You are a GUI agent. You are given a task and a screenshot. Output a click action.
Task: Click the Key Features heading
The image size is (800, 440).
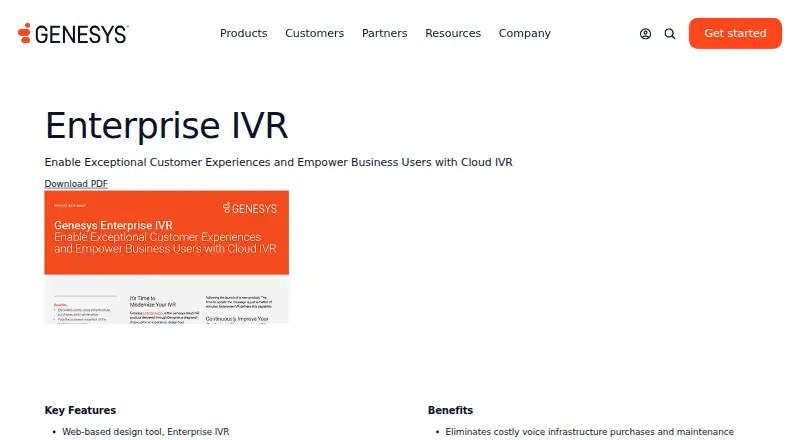[80, 410]
